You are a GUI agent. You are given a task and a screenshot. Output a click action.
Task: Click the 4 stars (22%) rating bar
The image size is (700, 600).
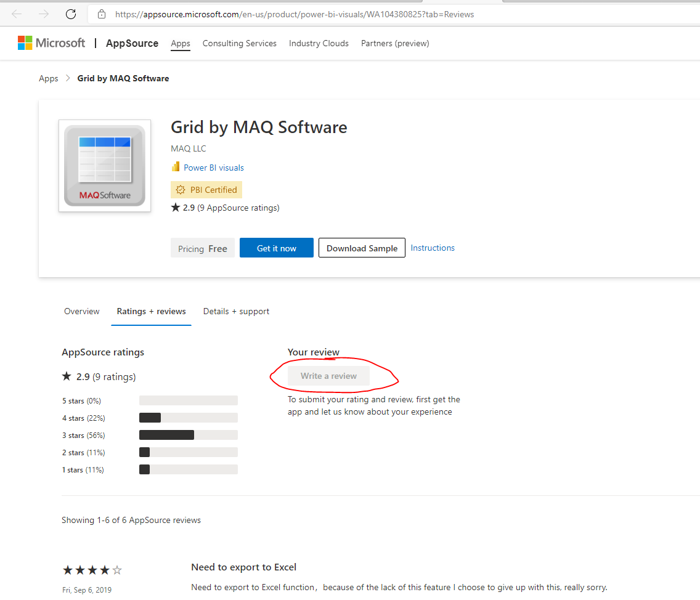pos(189,418)
